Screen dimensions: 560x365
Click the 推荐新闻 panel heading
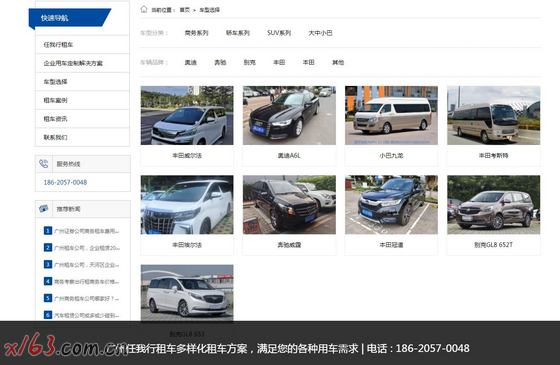point(68,209)
